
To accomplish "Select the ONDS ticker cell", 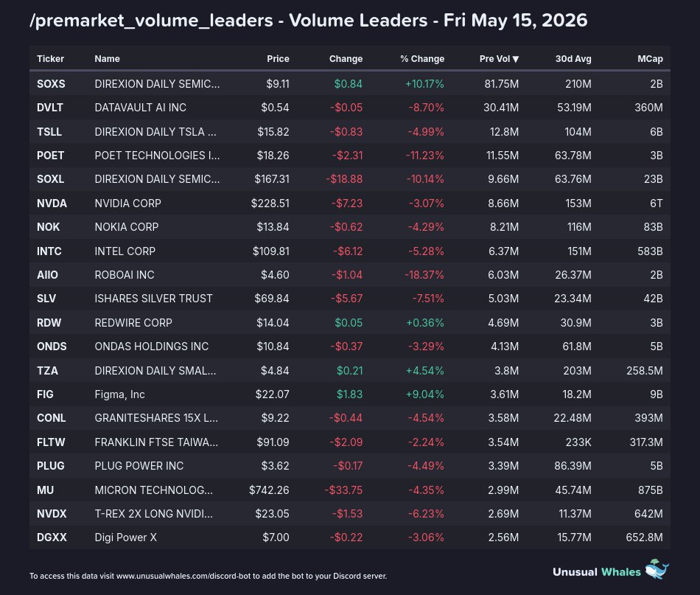I will pyautogui.click(x=52, y=347).
